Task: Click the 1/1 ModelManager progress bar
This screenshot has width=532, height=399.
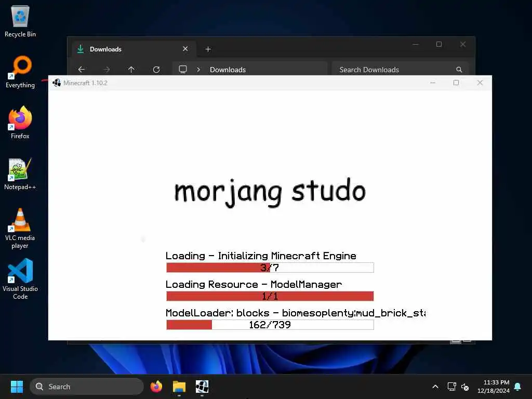Action: 270,296
